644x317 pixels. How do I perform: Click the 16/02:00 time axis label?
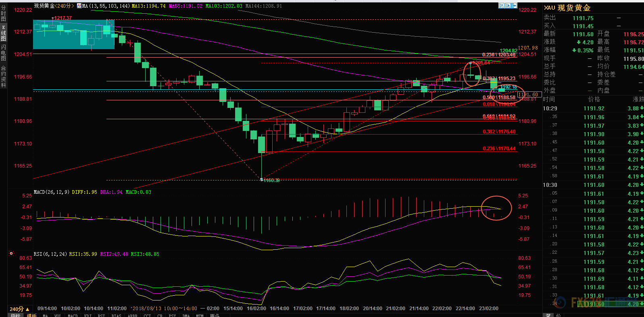[x=256, y=309]
